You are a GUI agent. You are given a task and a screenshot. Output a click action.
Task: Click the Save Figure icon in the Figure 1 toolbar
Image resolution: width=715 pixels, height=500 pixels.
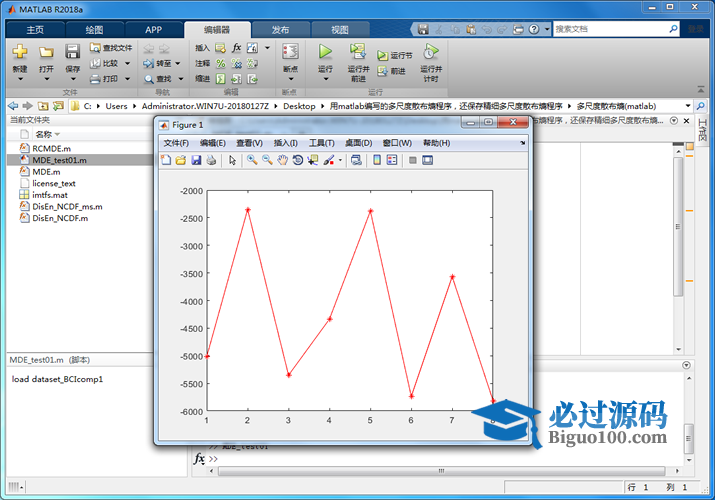click(196, 160)
